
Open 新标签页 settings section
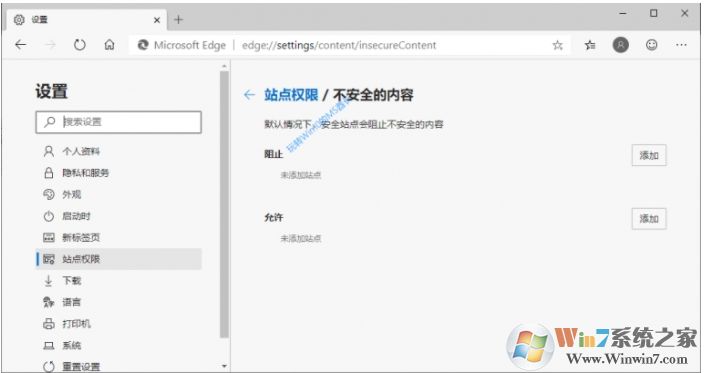pyautogui.click(x=119, y=237)
